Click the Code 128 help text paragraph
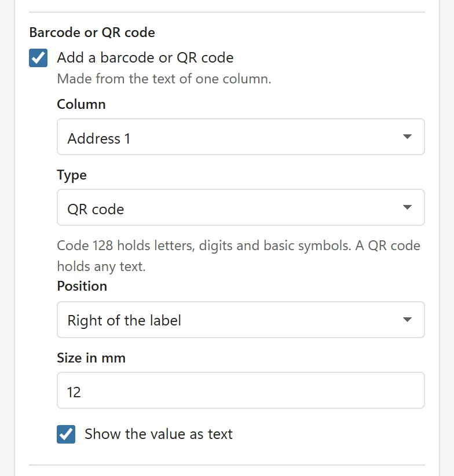 click(x=239, y=256)
